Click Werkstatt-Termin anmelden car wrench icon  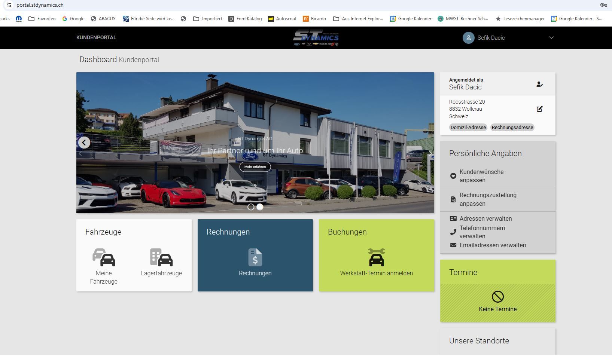pos(376,257)
